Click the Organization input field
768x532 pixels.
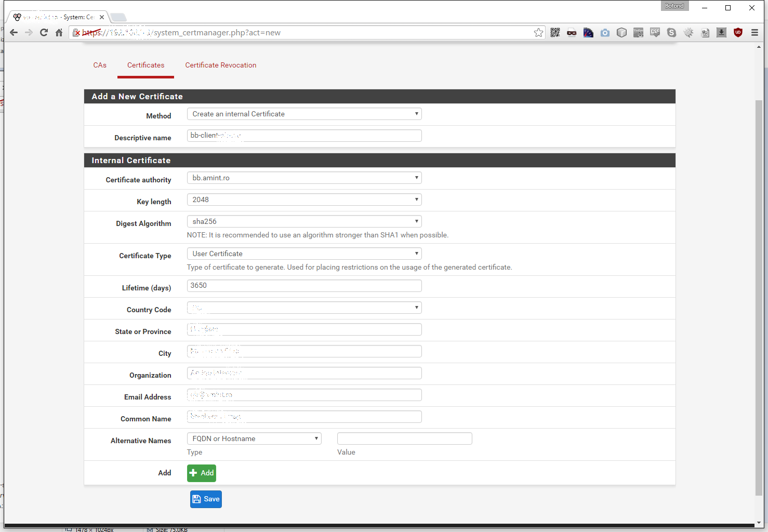(304, 373)
